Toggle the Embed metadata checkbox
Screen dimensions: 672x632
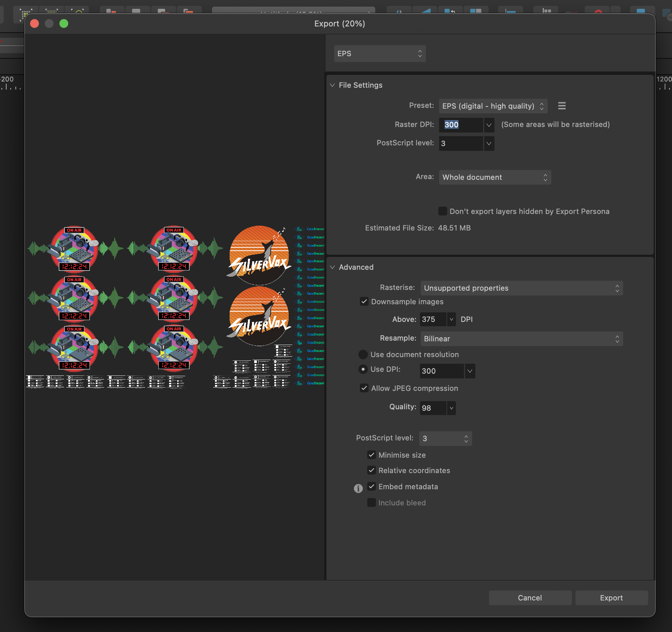pos(372,487)
